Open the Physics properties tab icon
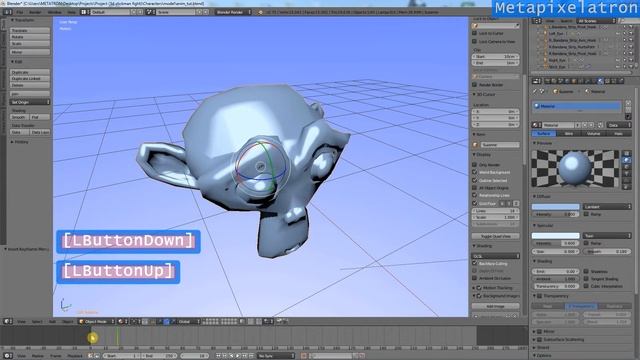Viewport: 640px width, 360px height. click(620, 81)
